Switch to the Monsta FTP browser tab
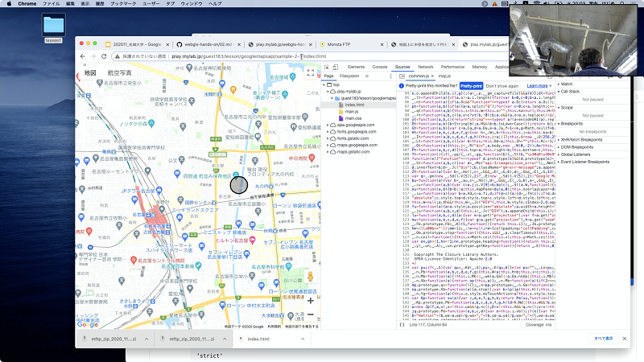This screenshot has width=644, height=362. 351,44
